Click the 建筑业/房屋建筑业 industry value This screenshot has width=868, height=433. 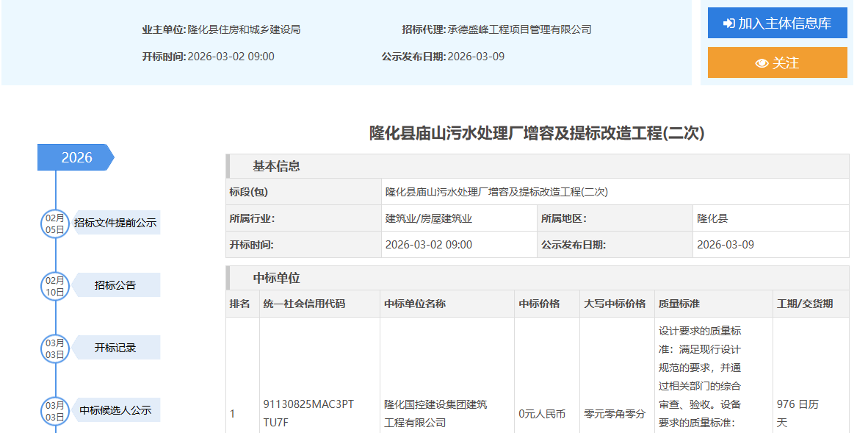point(429,218)
